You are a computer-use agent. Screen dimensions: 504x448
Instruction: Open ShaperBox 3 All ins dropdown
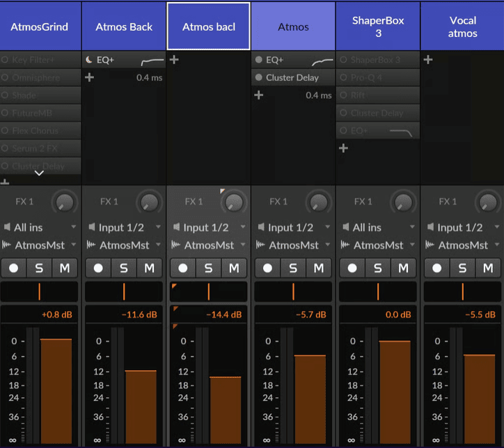tap(378, 227)
